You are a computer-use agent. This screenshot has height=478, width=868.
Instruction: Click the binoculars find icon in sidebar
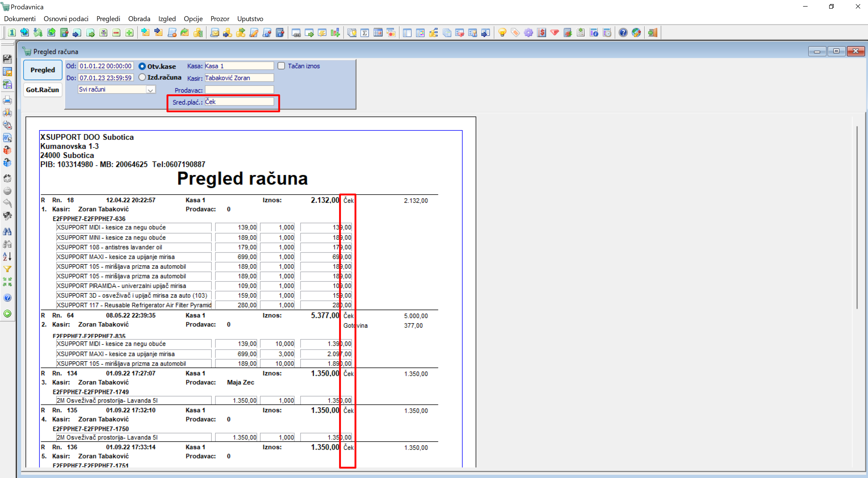(7, 231)
